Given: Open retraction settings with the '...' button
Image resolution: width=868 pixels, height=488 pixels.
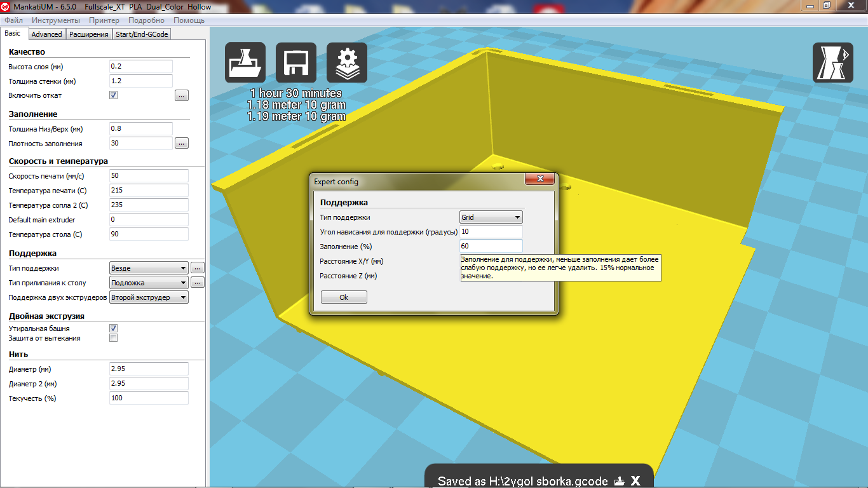Looking at the screenshot, I should (182, 96).
